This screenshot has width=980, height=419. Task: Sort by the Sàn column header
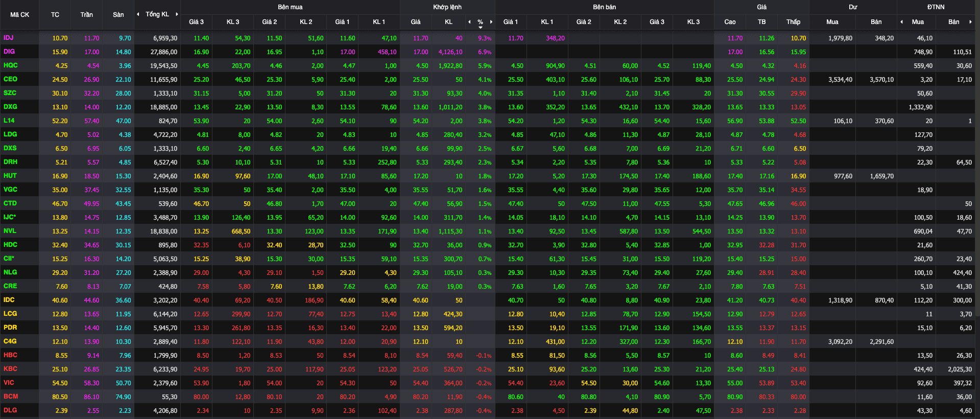[x=118, y=15]
